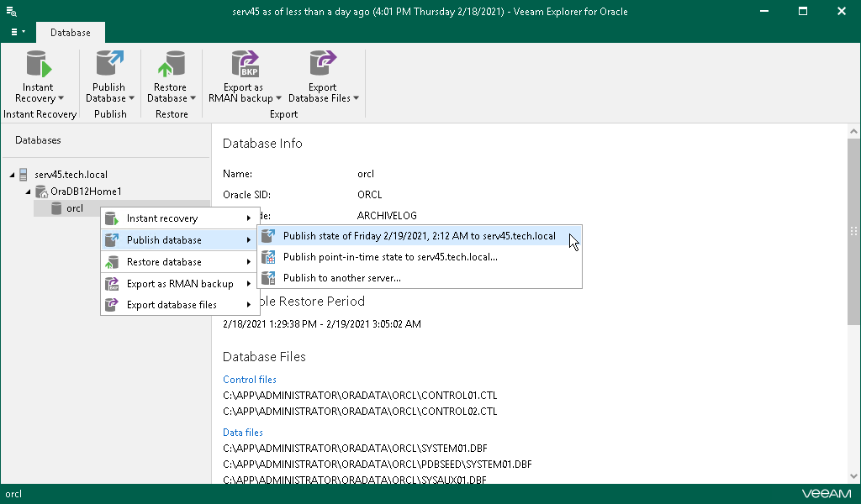Click the Export Database Files ribbon icon
The height and width of the screenshot is (504, 861).
pos(323,64)
